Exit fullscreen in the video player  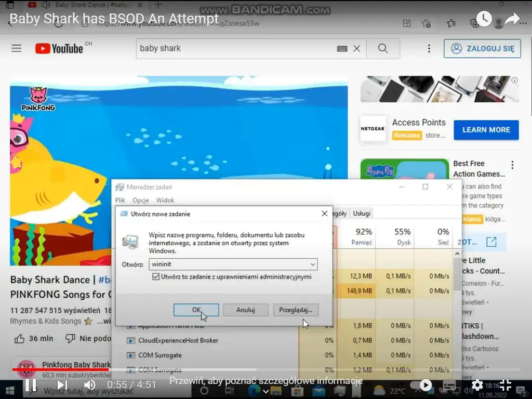click(x=505, y=385)
